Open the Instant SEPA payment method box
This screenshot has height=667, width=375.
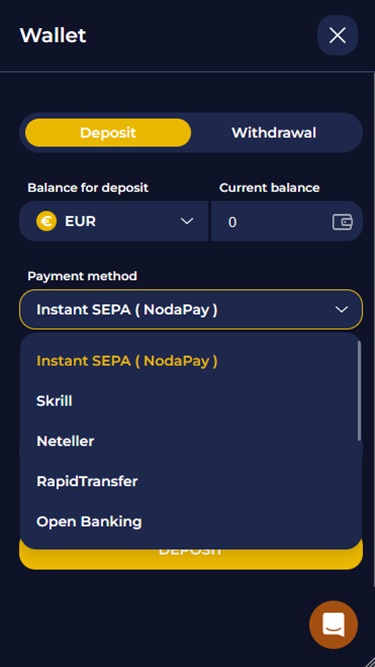click(191, 310)
